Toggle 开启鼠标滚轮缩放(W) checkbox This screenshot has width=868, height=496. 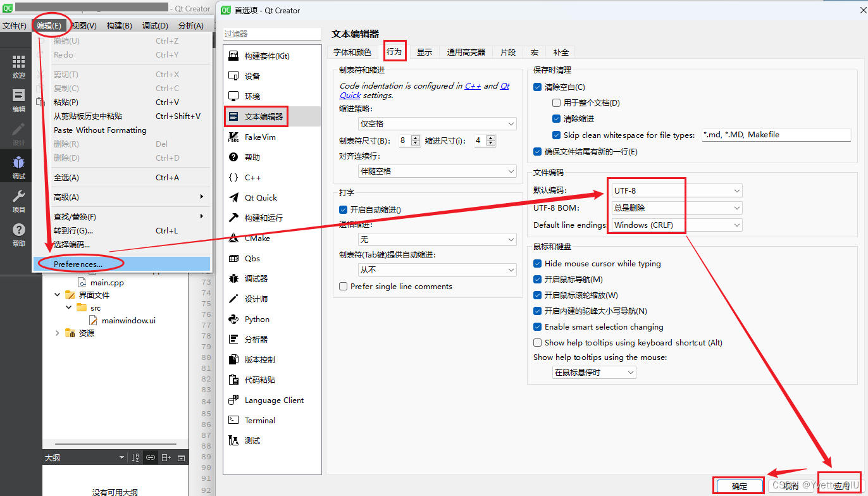pyautogui.click(x=538, y=295)
